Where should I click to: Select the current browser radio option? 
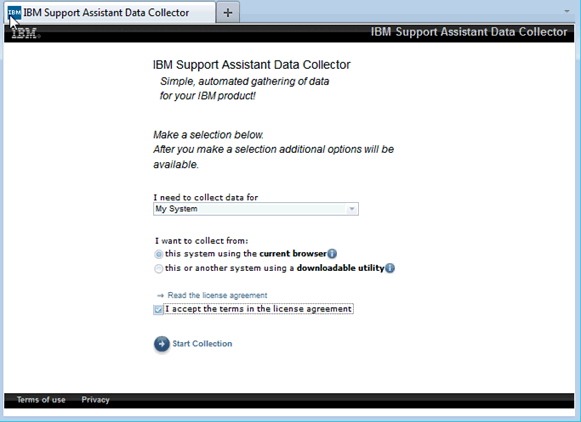tap(159, 254)
